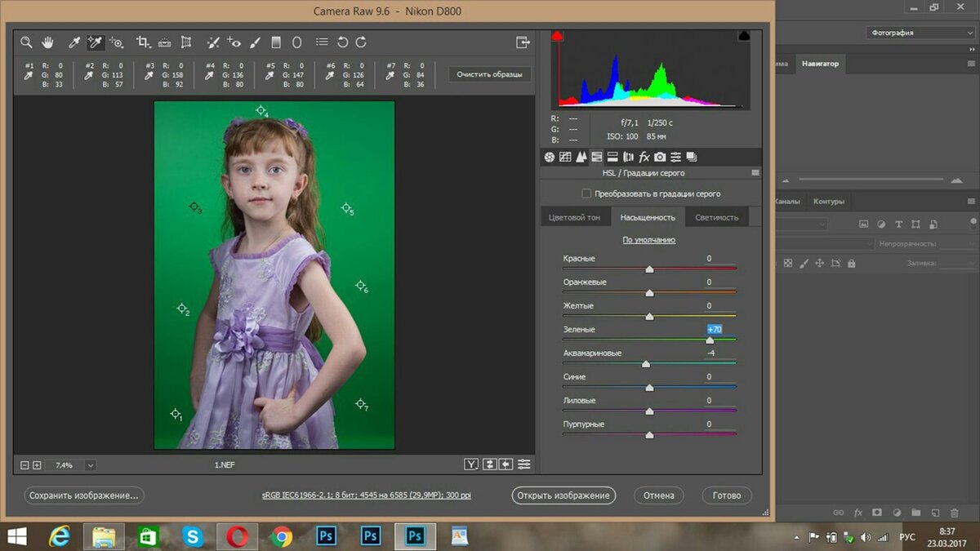Select the Контуры tab in Photoshop
Image resolution: width=980 pixels, height=551 pixels.
(x=829, y=201)
